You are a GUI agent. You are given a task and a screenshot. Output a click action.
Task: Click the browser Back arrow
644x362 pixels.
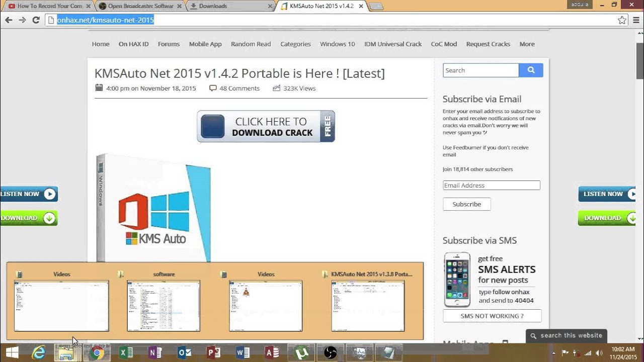click(x=9, y=20)
